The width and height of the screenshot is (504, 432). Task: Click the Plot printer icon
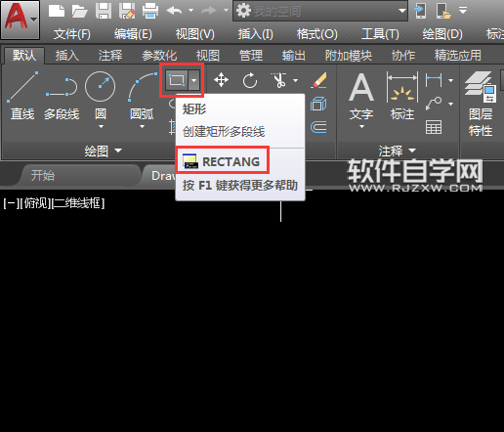[150, 11]
